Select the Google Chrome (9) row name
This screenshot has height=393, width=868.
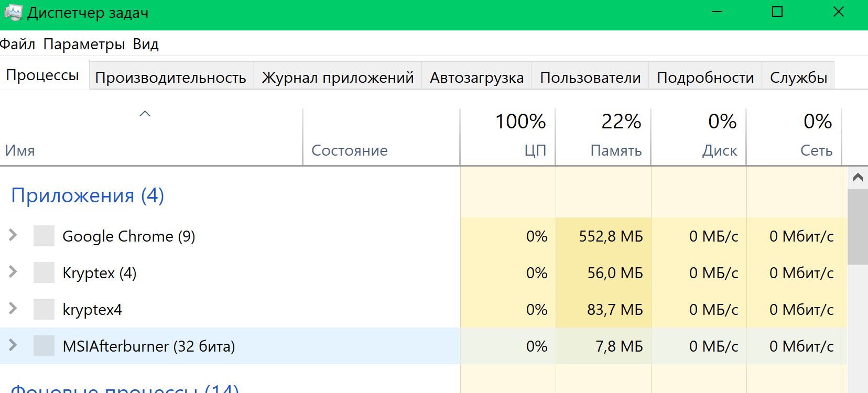click(x=129, y=236)
